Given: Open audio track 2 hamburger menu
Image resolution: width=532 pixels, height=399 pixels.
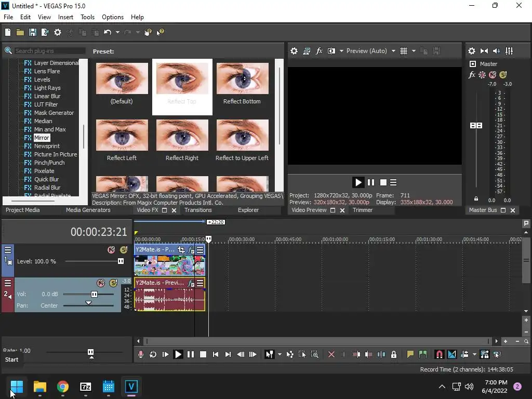Looking at the screenshot, I should coord(7,283).
